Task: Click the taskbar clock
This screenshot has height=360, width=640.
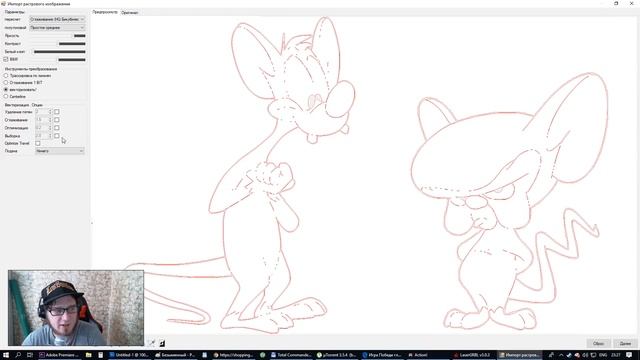Action: point(616,355)
